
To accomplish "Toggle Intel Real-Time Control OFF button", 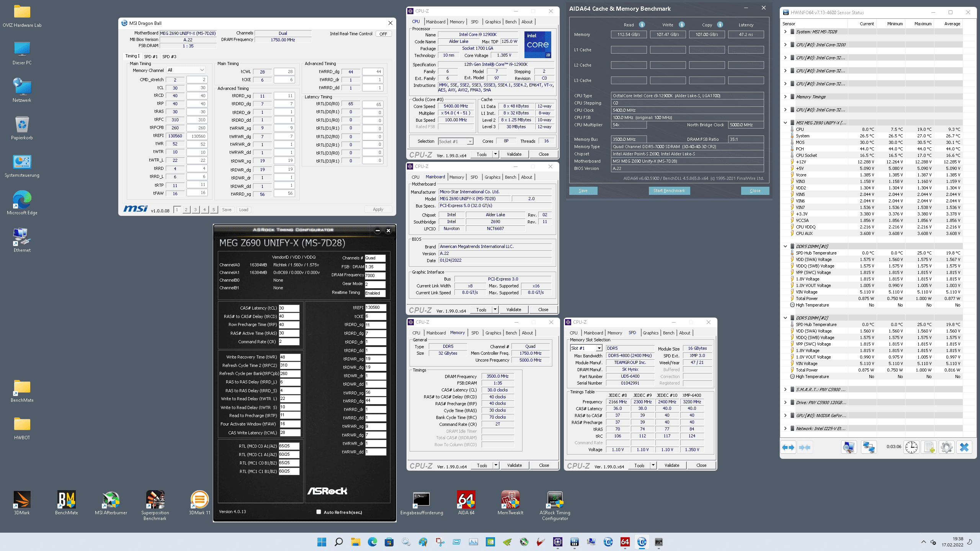I will 384,34.
